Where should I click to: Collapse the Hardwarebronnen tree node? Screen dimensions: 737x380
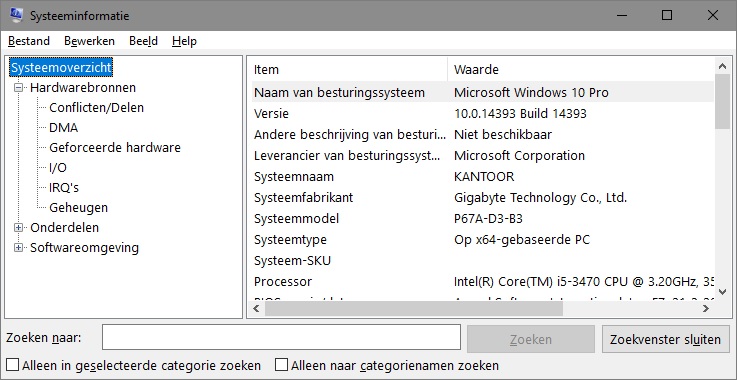(x=18, y=87)
